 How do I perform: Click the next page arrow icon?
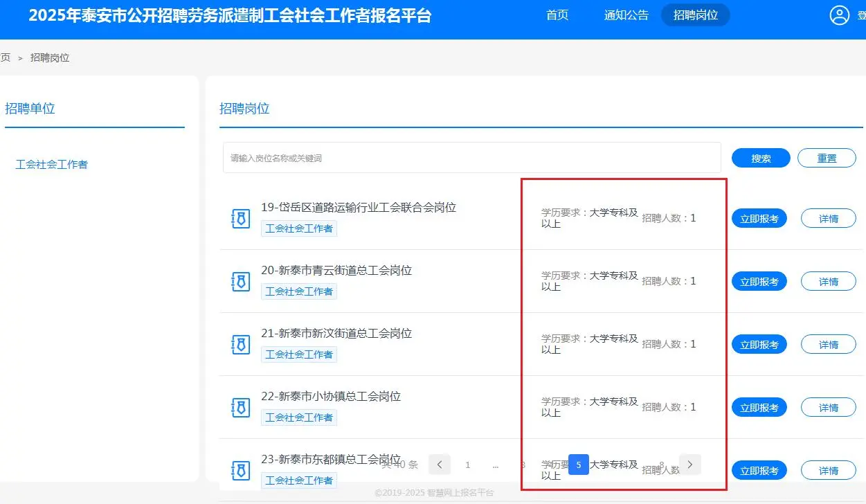pos(689,465)
